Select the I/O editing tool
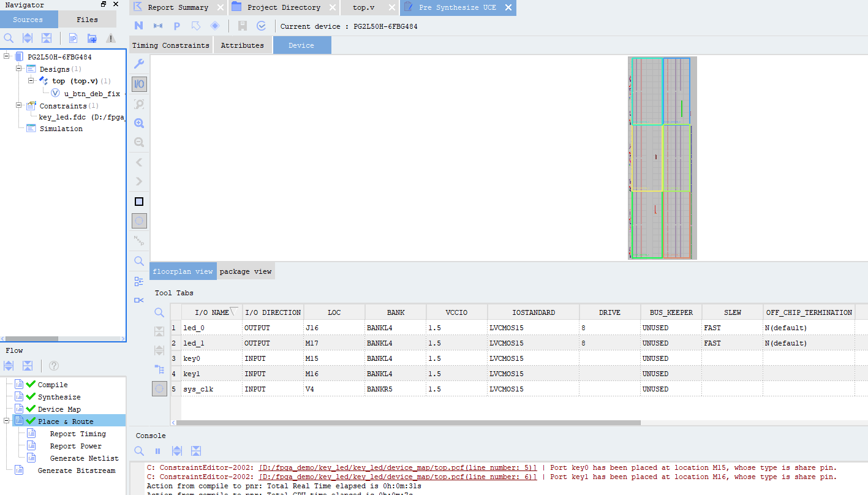 point(138,84)
